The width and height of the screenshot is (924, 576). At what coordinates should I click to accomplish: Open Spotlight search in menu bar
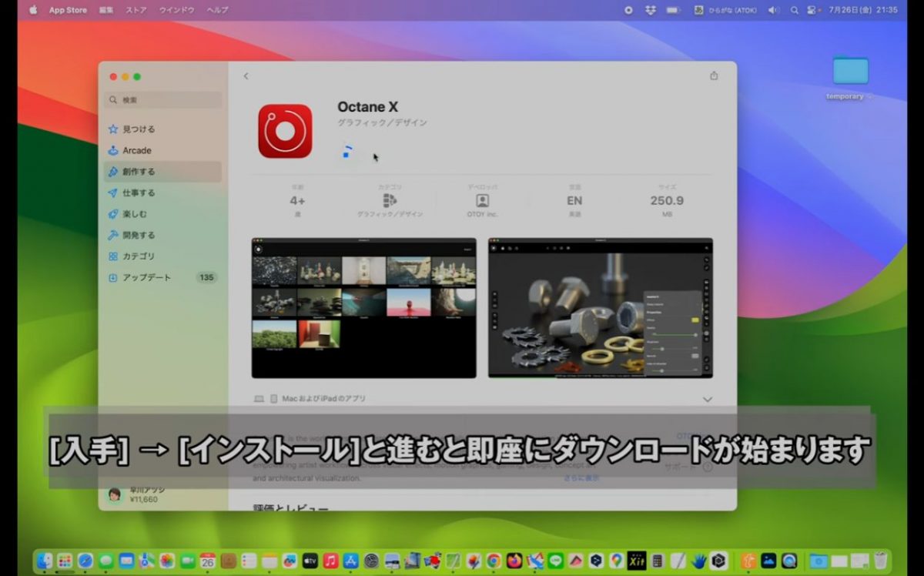[x=794, y=10]
